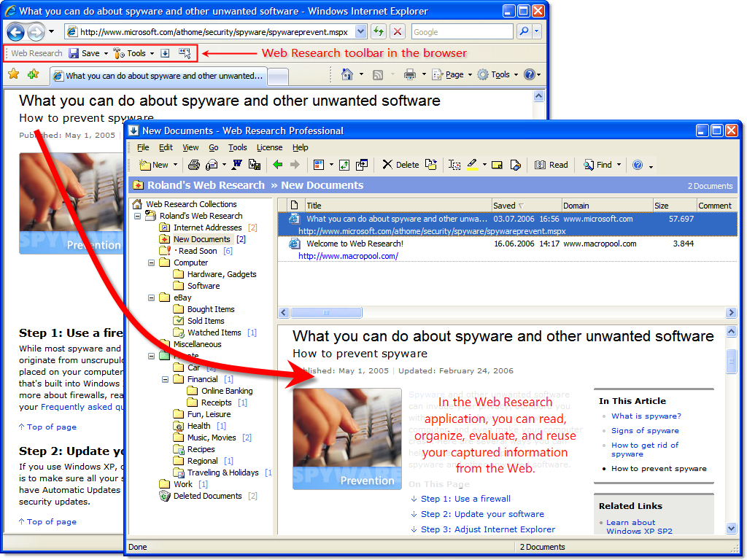This screenshot has width=747, height=560.
Task: Click the IE Google search box
Action: tap(462, 32)
